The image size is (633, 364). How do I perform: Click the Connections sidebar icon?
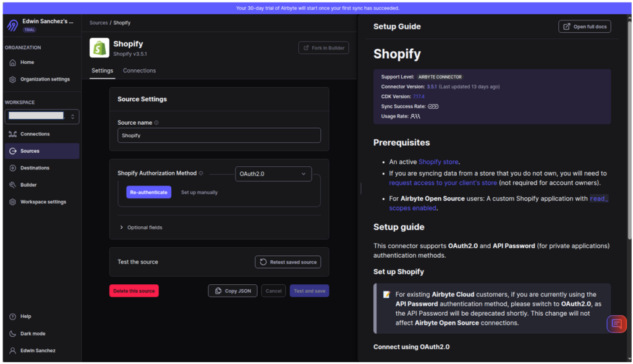[12, 134]
